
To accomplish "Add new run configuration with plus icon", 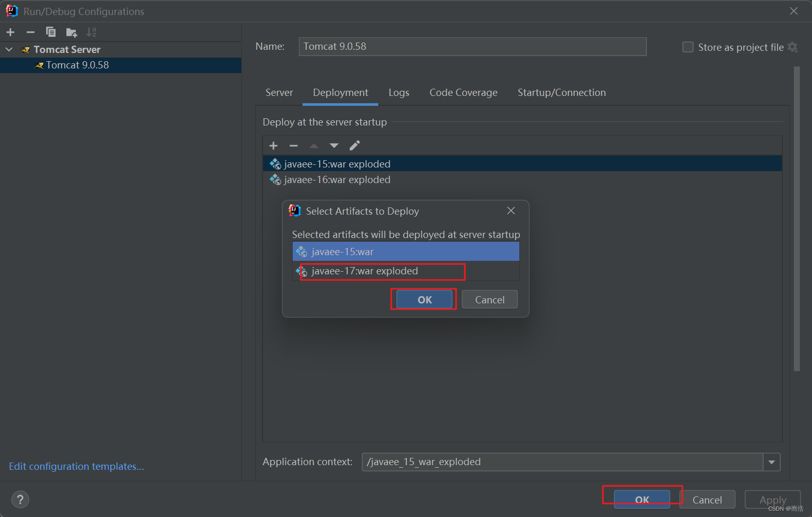I will tap(10, 32).
